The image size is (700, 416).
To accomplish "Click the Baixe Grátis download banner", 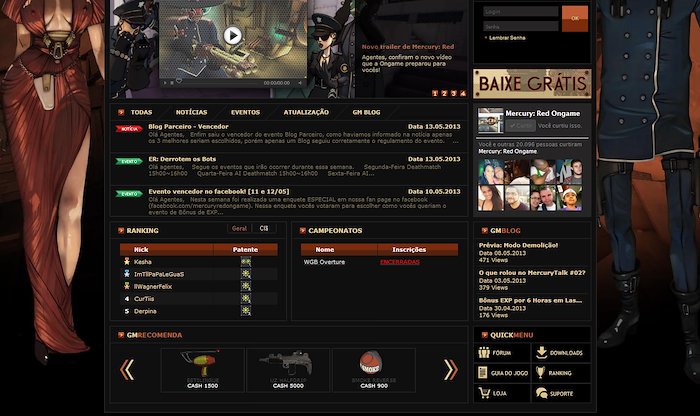I will point(532,83).
